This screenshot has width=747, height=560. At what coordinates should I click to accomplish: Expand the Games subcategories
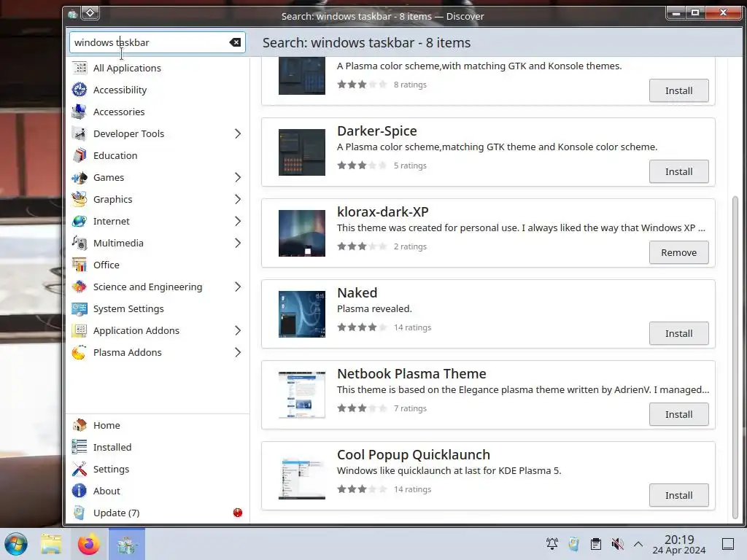pos(238,178)
